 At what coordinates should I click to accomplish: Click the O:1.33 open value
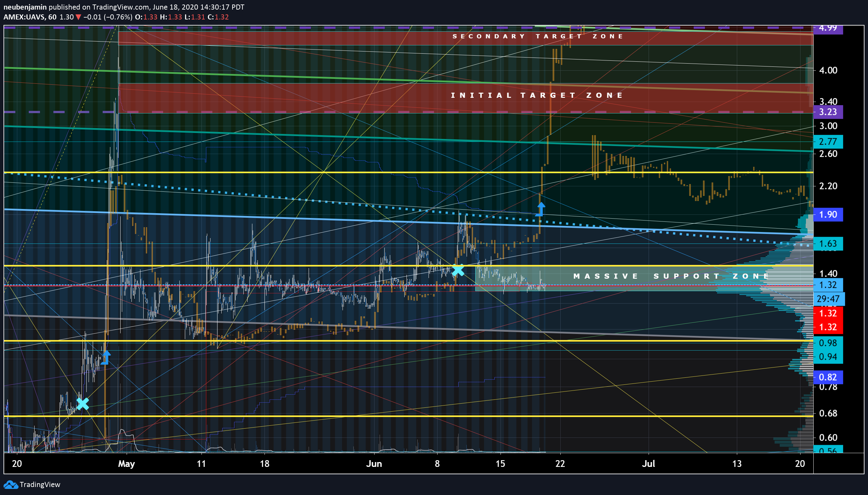(x=146, y=17)
